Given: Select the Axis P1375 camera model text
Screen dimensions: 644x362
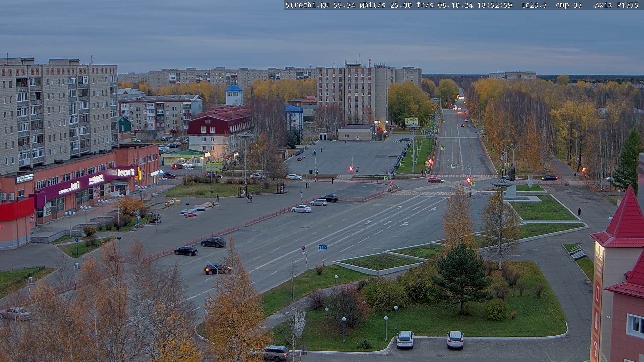Looking at the screenshot, I should (x=616, y=5).
